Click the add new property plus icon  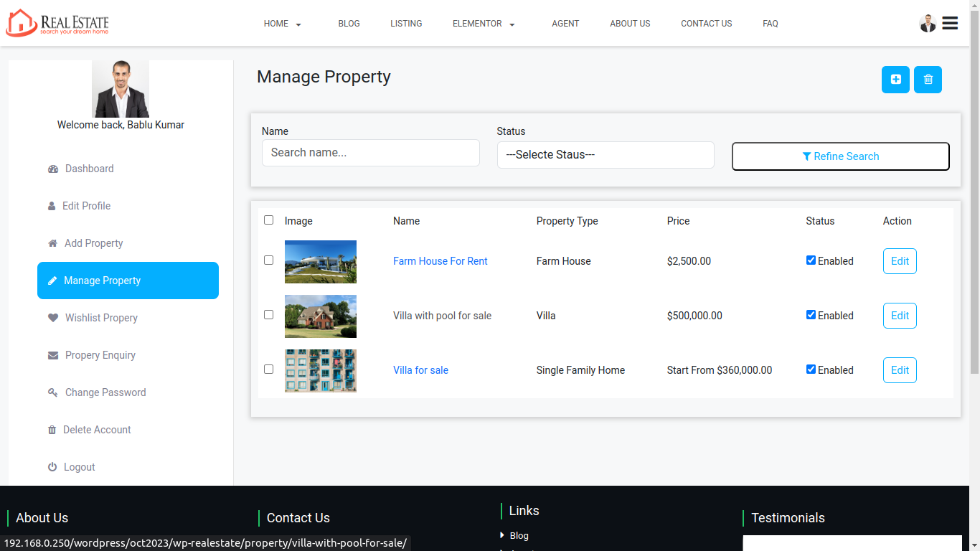coord(895,80)
